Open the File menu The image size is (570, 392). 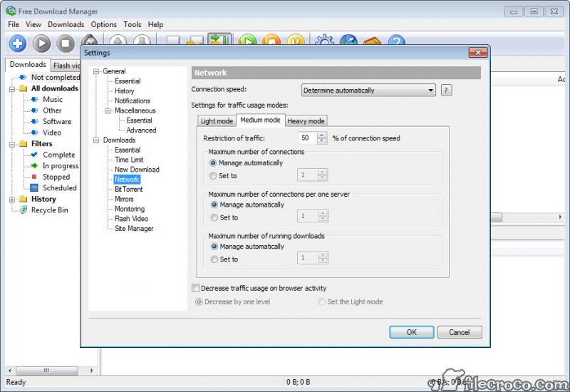pyautogui.click(x=14, y=24)
